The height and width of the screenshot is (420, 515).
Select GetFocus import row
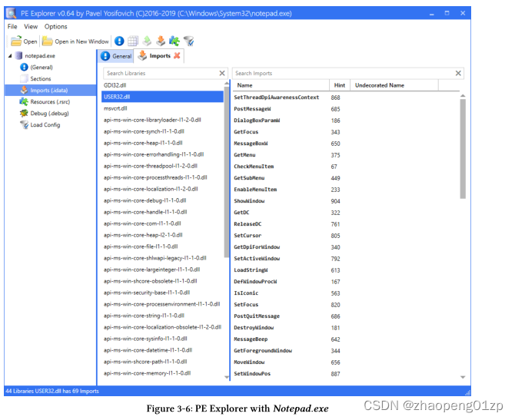click(345, 132)
